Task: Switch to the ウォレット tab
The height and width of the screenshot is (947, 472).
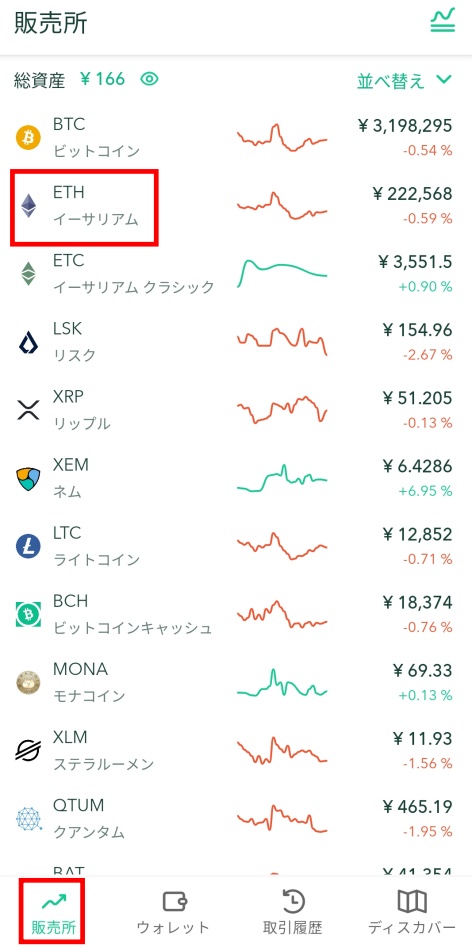Action: [173, 912]
